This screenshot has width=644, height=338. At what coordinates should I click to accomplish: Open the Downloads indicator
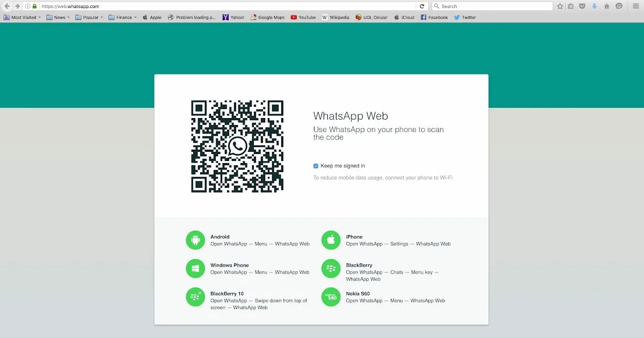tap(595, 6)
